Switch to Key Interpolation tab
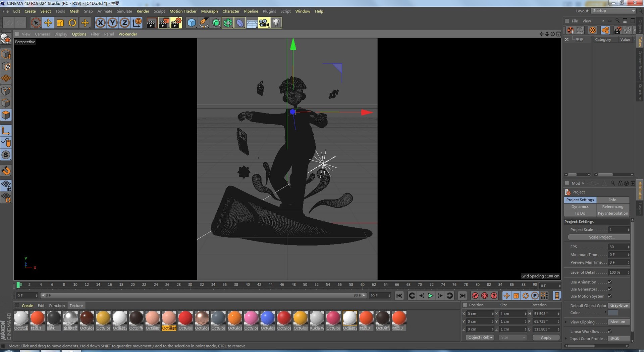Viewport: 644px width, 352px height. (613, 213)
